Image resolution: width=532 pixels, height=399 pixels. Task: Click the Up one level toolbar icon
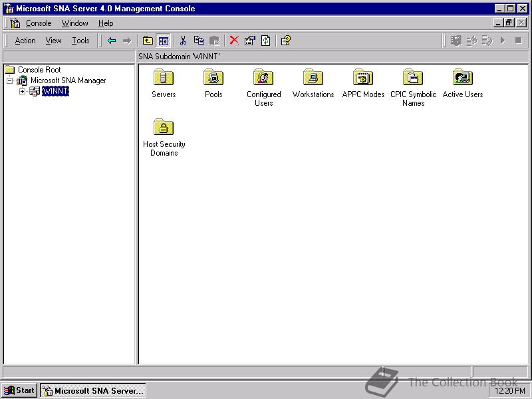148,41
